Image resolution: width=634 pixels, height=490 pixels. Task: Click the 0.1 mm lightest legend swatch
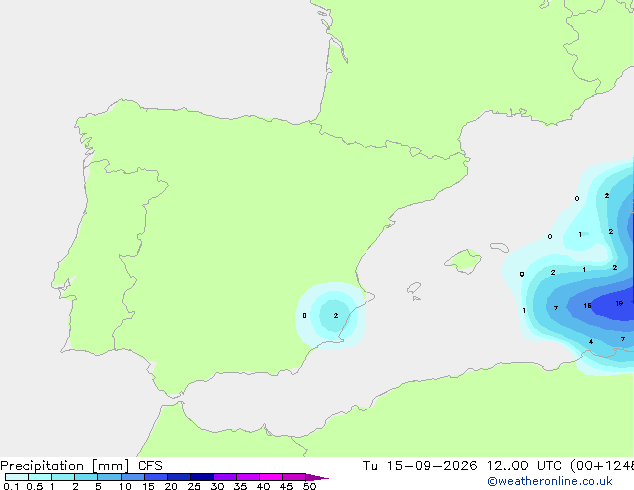tap(17, 477)
